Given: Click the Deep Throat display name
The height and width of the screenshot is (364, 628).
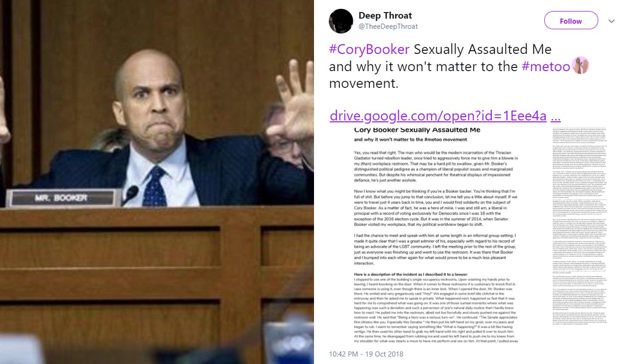Looking at the screenshot, I should click(385, 15).
